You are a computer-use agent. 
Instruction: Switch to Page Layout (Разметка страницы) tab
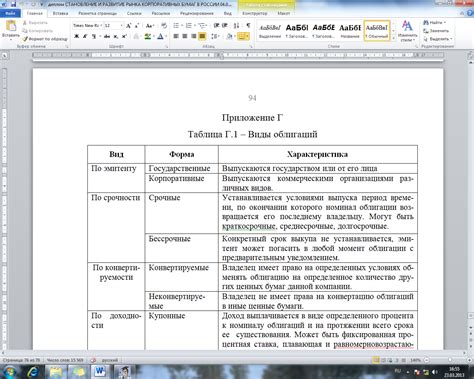click(x=97, y=13)
